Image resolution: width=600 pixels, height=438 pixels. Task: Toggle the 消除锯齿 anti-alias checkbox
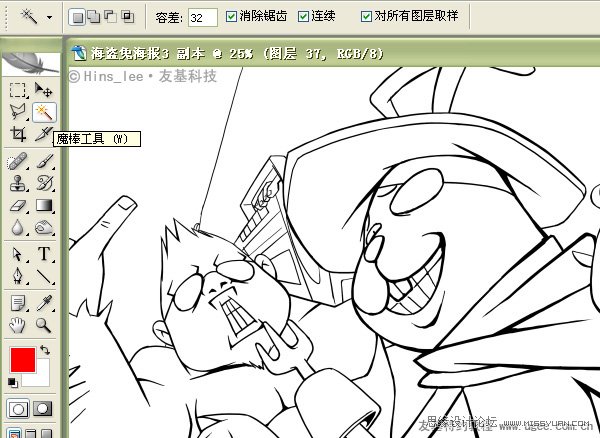[231, 16]
